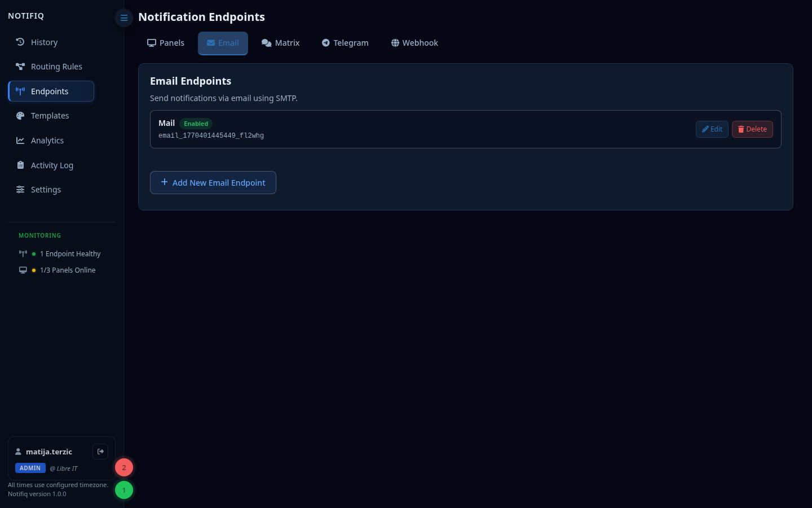Click the green badge showing 1
This screenshot has height=508, width=812.
pos(124,490)
